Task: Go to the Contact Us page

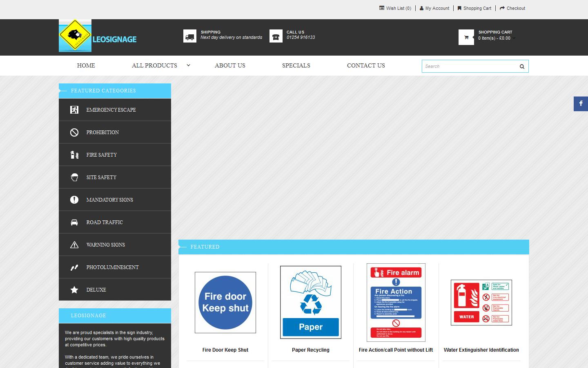Action: click(x=366, y=65)
